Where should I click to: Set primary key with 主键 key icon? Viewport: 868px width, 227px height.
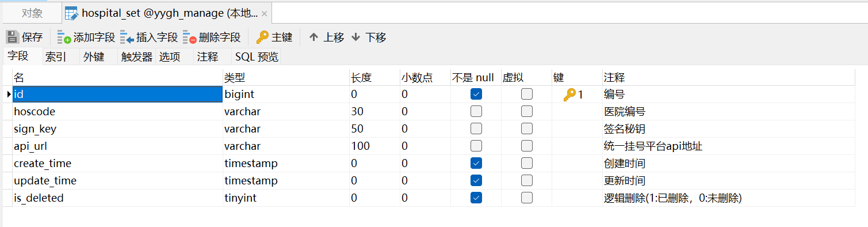point(262,37)
